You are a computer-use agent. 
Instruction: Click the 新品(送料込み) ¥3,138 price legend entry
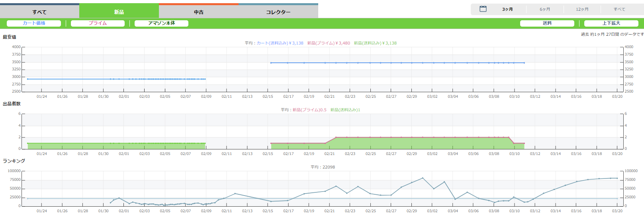(x=375, y=43)
